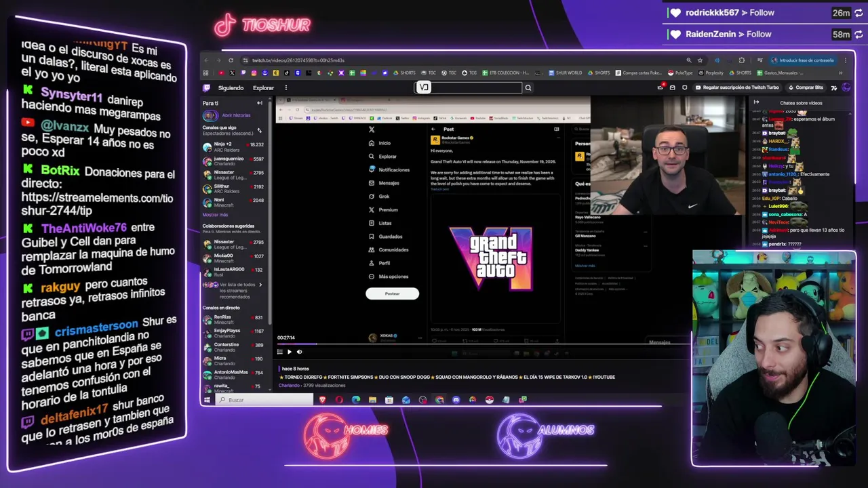Open the Chrome extensions puzzle icon
This screenshot has width=868, height=488.
pyautogui.click(x=742, y=60)
